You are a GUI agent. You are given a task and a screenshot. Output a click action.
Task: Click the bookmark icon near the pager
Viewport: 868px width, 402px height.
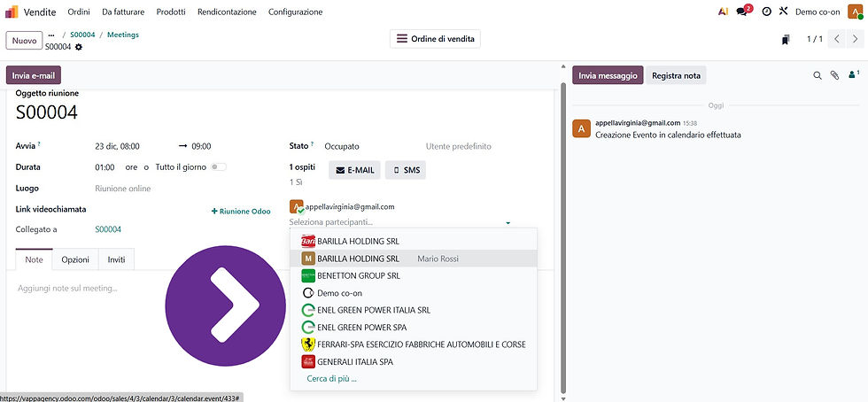[x=786, y=39]
